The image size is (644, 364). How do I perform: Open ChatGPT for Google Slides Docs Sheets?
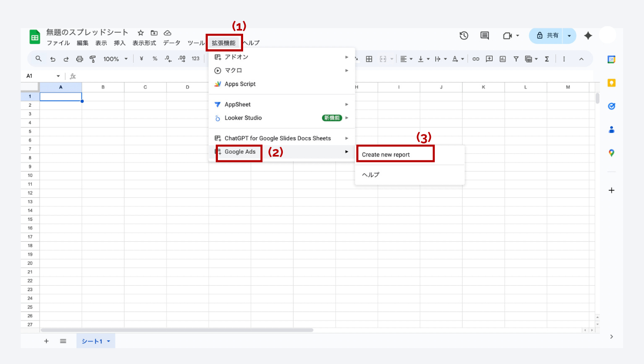(x=282, y=138)
